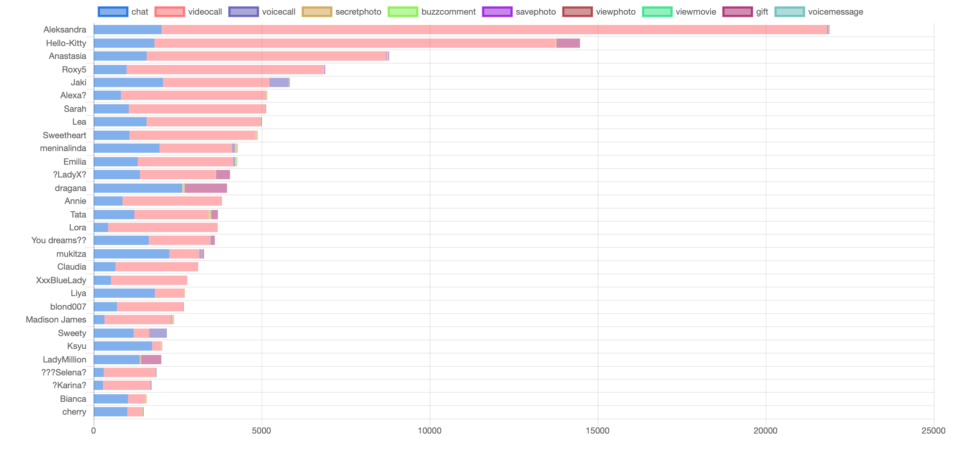The image size is (980, 450).
Task: Click Anastasia's videocall bar segment
Action: [267, 56]
